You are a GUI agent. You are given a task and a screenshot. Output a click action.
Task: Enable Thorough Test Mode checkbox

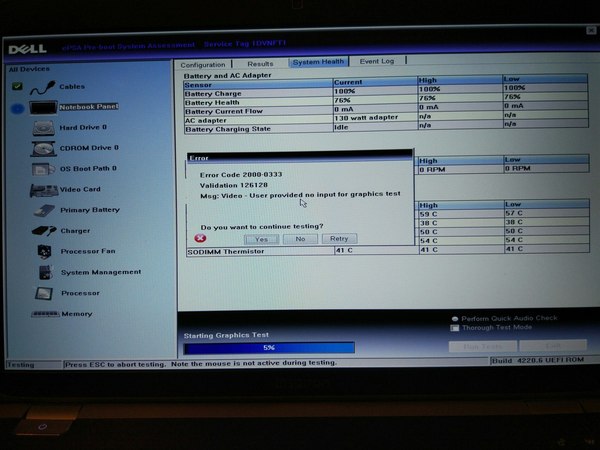pos(455,327)
